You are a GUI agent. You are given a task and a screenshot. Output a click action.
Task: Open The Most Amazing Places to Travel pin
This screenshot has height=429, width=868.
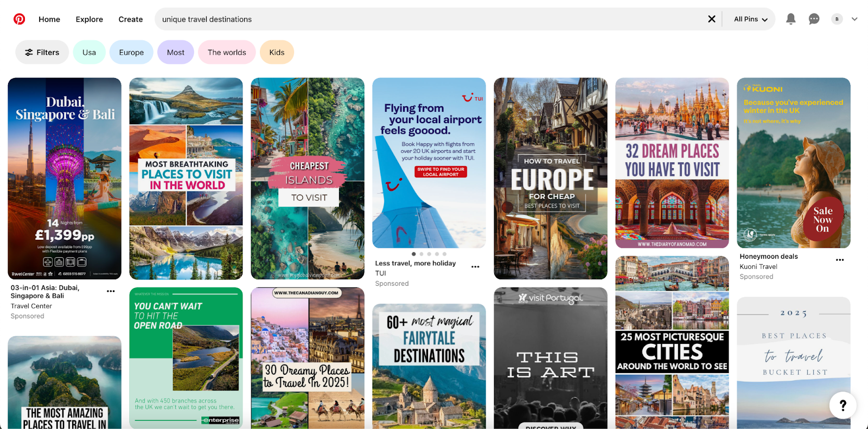pyautogui.click(x=65, y=382)
